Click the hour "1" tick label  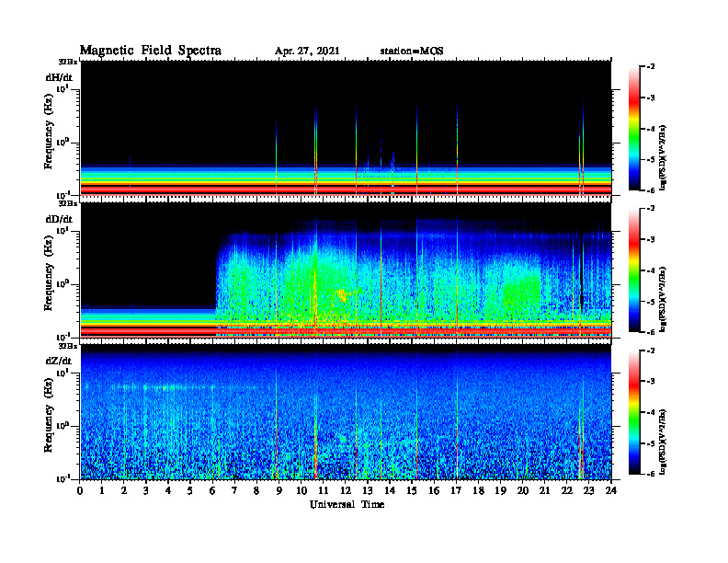tap(103, 490)
